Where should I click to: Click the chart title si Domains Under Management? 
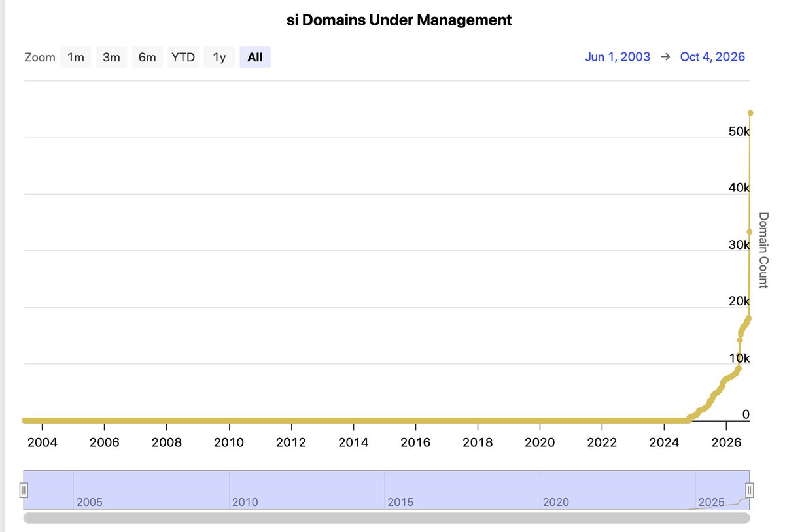coord(399,20)
